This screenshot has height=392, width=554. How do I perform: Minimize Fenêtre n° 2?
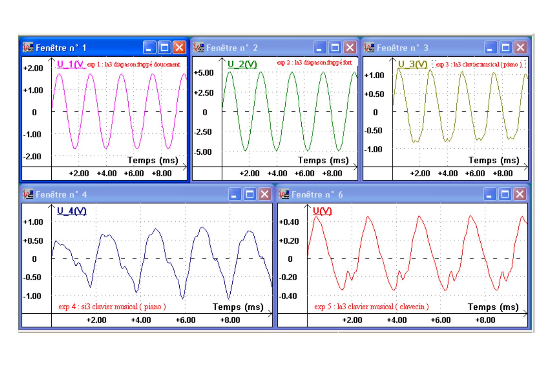tap(320, 48)
